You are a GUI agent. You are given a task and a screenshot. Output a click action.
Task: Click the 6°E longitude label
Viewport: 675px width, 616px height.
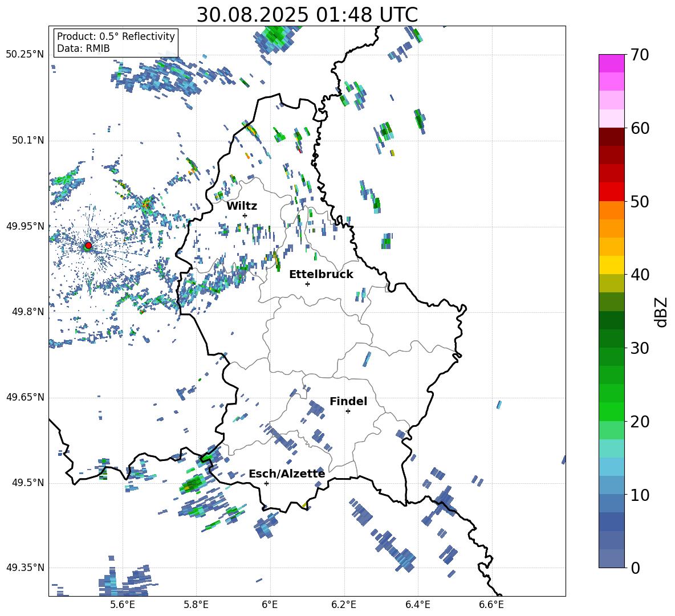click(x=270, y=605)
